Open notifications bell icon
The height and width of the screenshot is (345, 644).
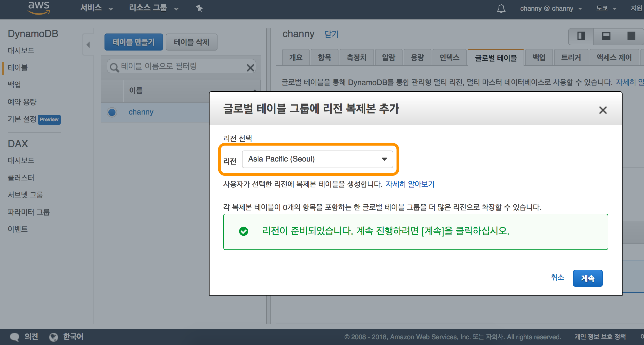tap(501, 9)
